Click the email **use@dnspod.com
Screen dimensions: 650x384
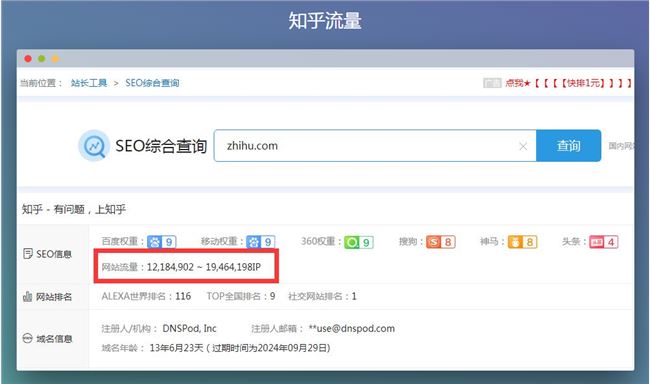coord(352,328)
